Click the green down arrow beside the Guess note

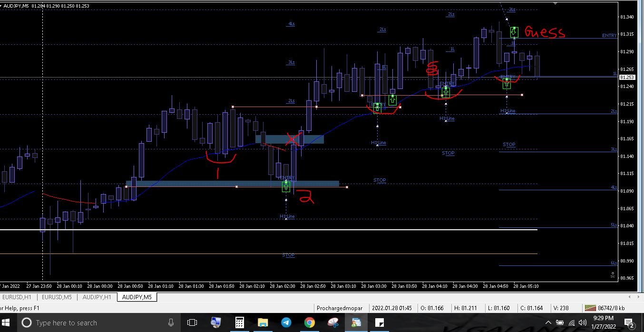pyautogui.click(x=514, y=32)
